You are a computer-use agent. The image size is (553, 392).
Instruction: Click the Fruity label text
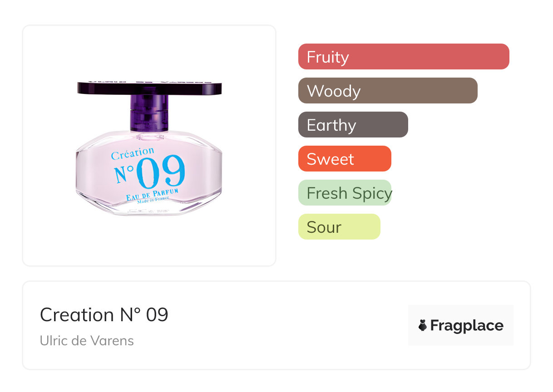[328, 57]
